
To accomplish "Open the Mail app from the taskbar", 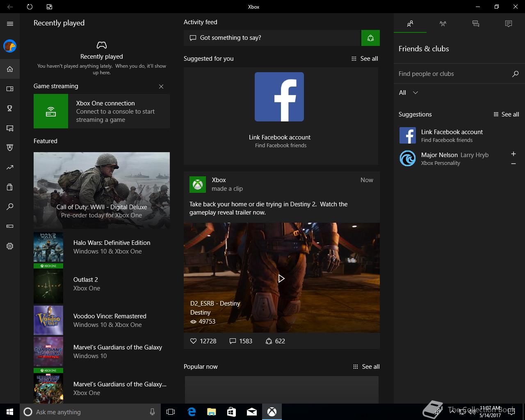I will pos(252,412).
